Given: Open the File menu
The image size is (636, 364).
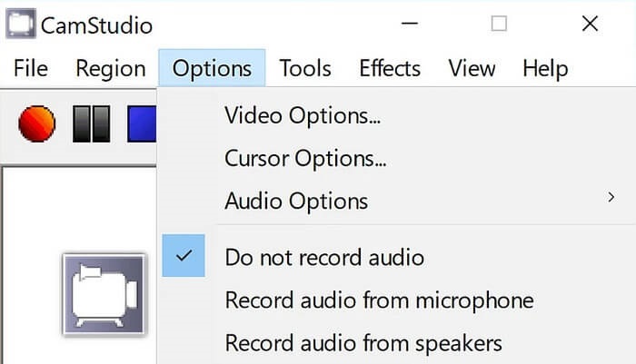Looking at the screenshot, I should (x=31, y=68).
